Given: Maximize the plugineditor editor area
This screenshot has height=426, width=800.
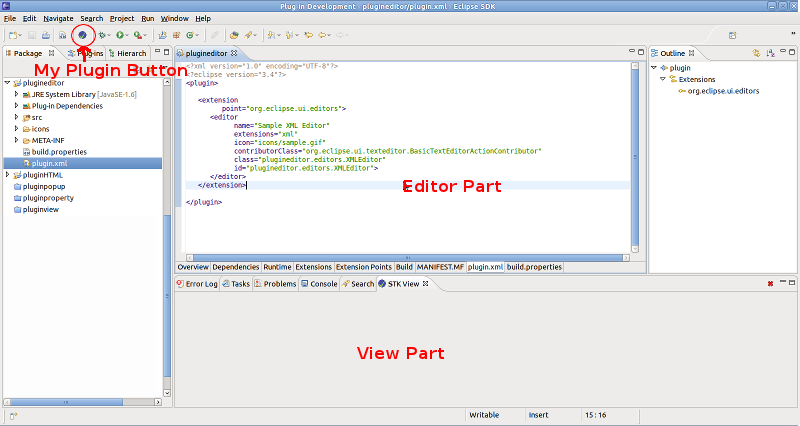Looking at the screenshot, I should [641, 52].
